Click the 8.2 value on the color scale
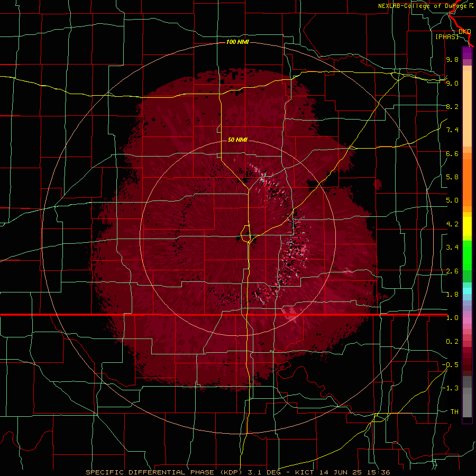This screenshot has height=476, width=476. pos(452,106)
